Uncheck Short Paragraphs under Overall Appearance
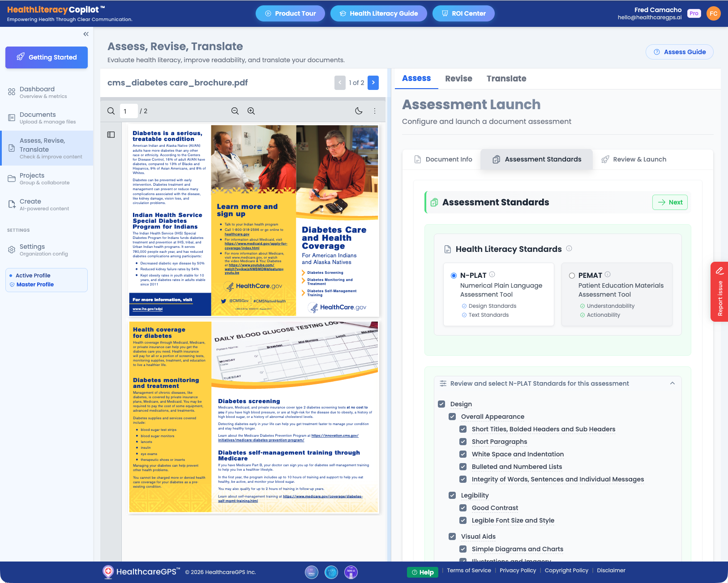 click(462, 441)
